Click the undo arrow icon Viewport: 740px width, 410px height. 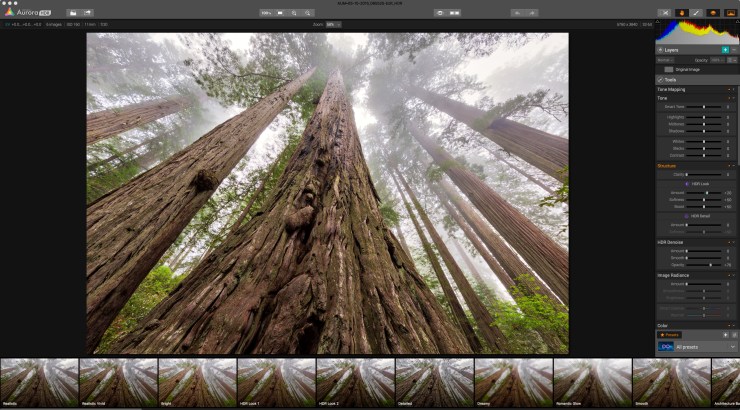coord(517,13)
